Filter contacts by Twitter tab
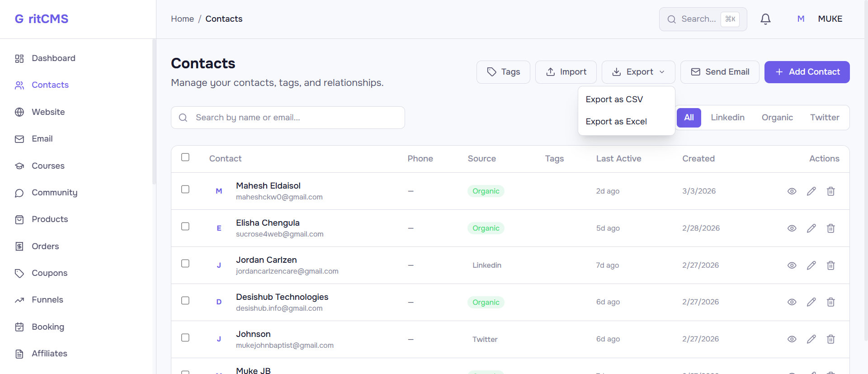 point(825,118)
